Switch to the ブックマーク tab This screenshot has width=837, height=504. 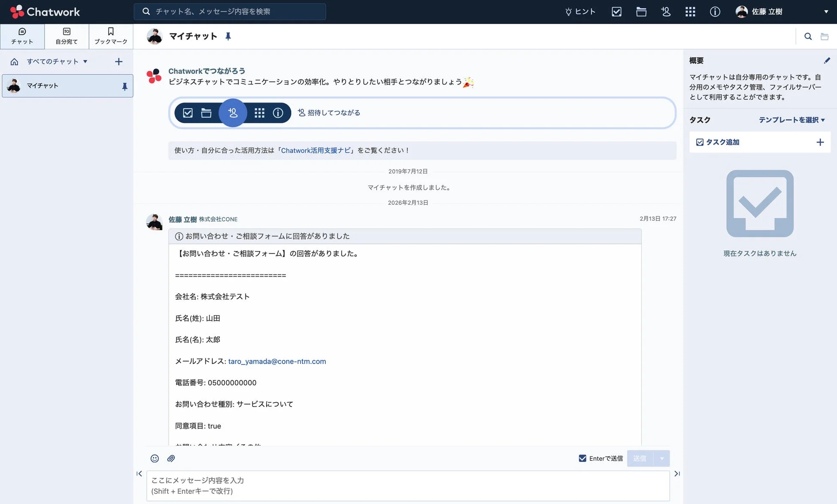pyautogui.click(x=111, y=36)
